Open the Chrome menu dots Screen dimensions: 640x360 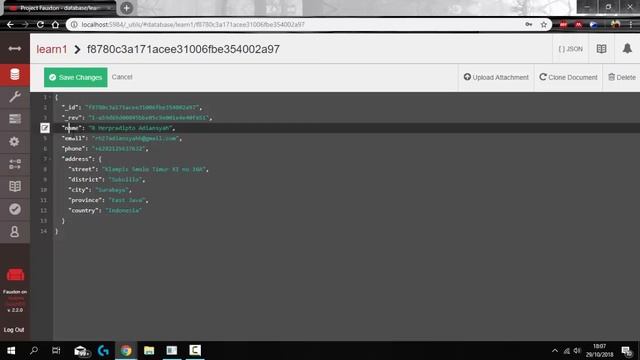[x=631, y=24]
